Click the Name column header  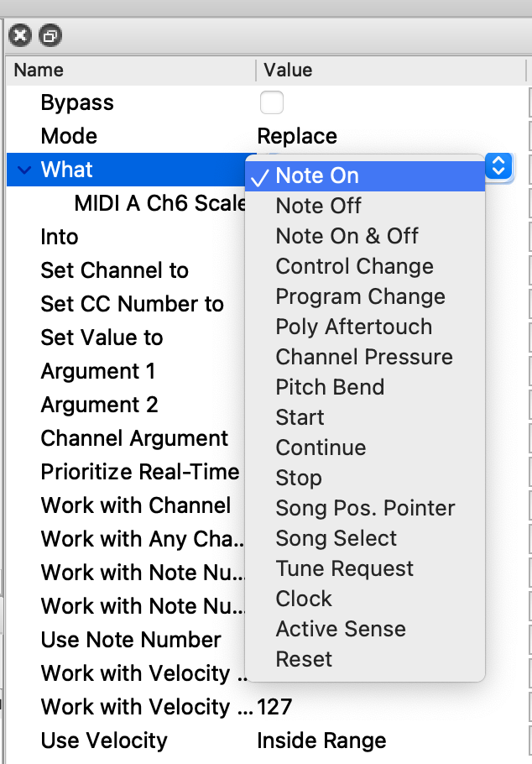coord(39,71)
